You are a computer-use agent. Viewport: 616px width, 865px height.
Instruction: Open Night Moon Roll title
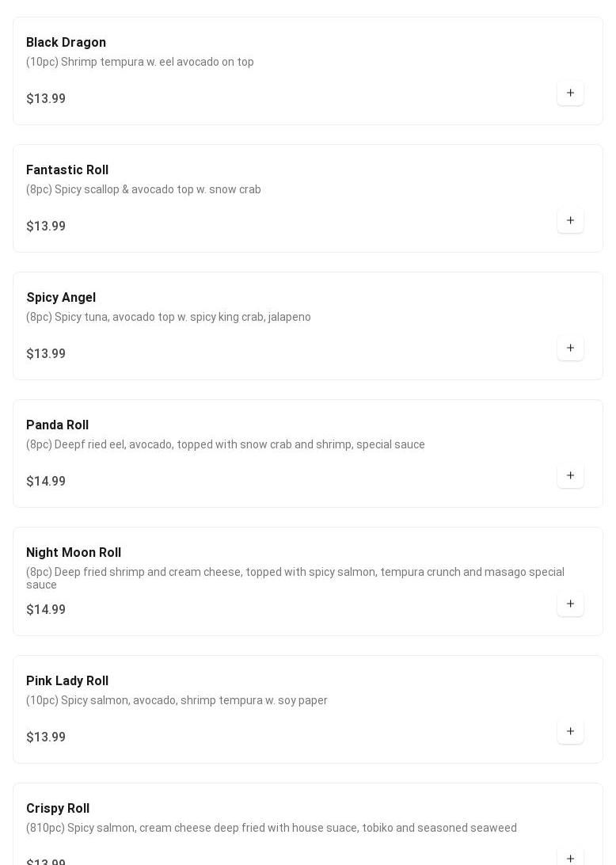[x=74, y=553]
